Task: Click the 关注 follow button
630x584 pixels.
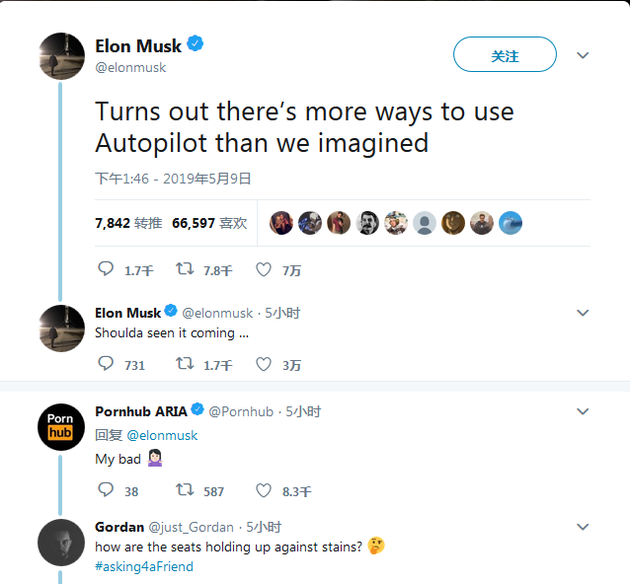Action: pyautogui.click(x=505, y=55)
